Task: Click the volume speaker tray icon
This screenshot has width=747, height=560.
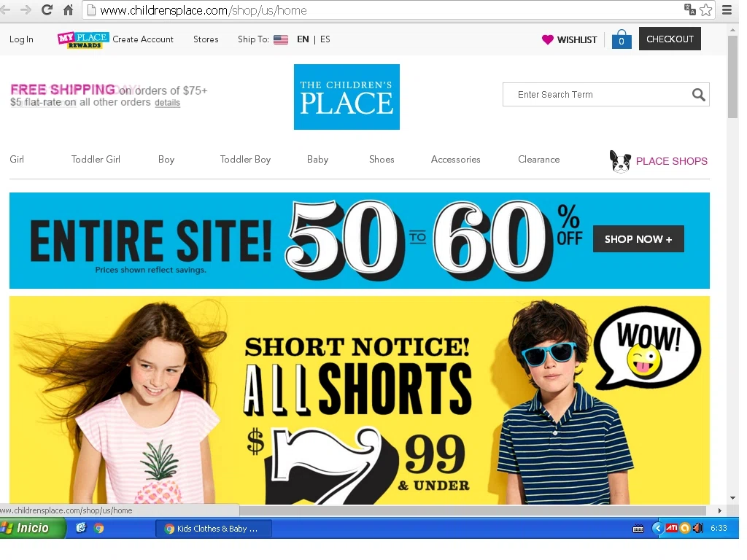Action: click(697, 528)
